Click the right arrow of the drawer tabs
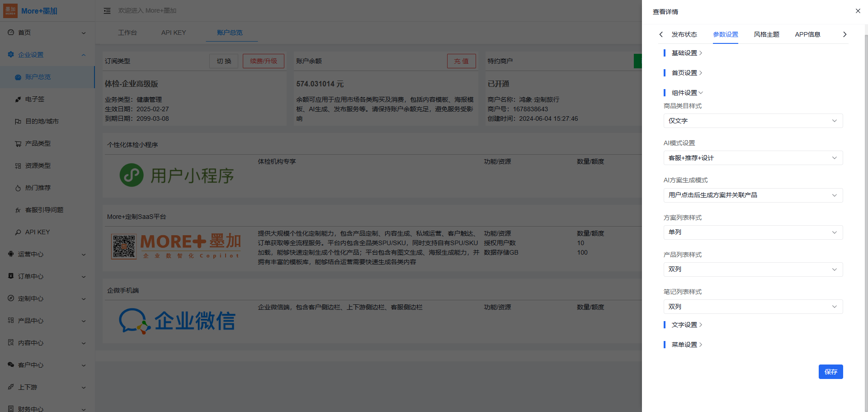The image size is (868, 412). point(844,34)
